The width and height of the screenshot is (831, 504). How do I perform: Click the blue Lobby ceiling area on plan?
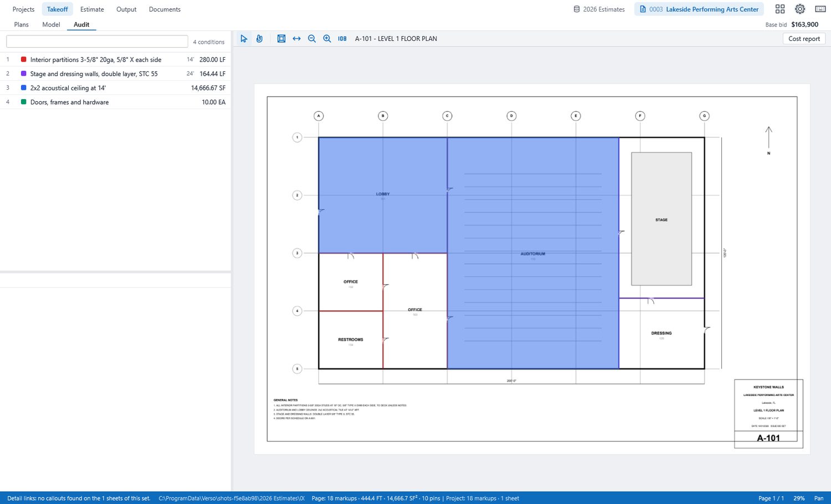pos(383,195)
